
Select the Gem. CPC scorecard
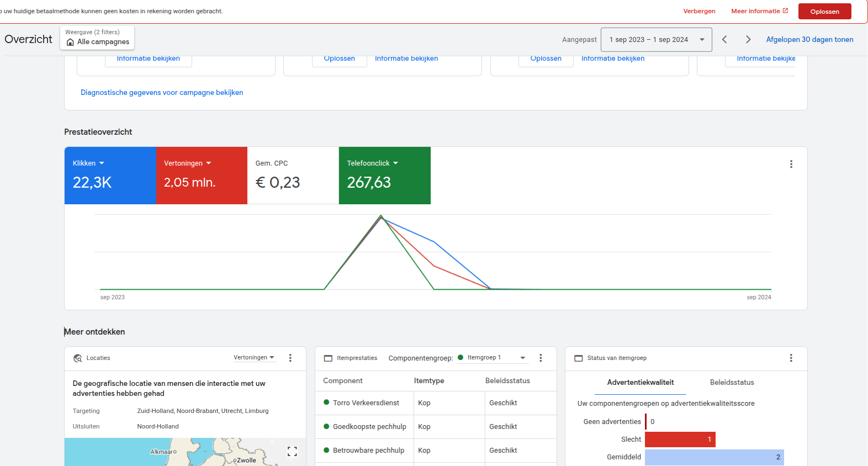point(293,176)
